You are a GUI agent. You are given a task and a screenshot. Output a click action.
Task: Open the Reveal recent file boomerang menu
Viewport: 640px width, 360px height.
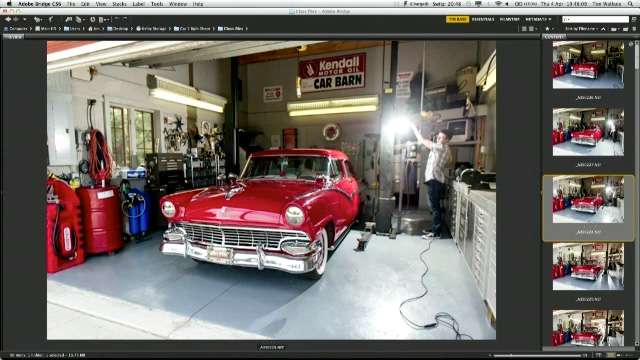pyautogui.click(x=38, y=19)
